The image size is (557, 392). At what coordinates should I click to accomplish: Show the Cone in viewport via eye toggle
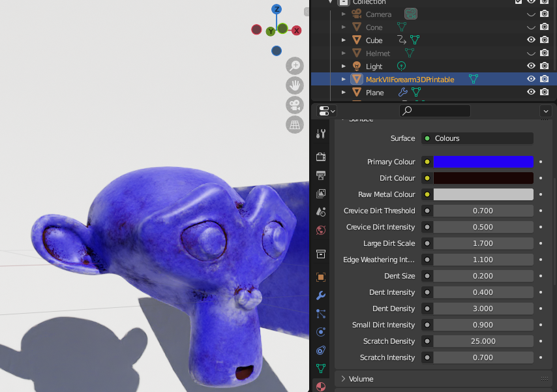coord(531,27)
